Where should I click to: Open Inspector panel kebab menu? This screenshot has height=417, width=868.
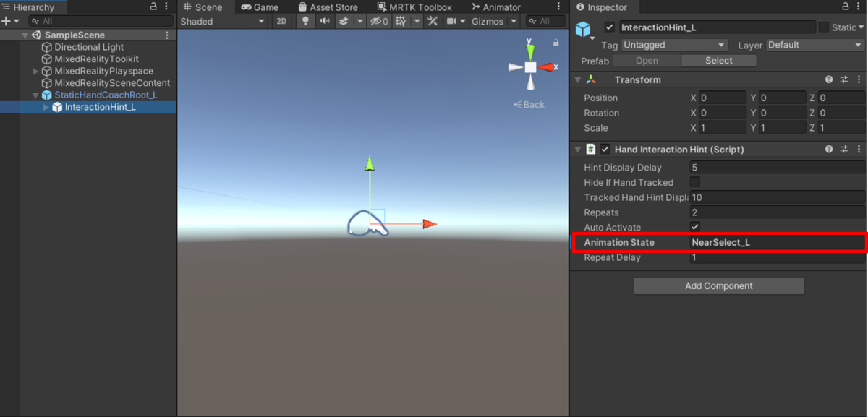click(859, 7)
